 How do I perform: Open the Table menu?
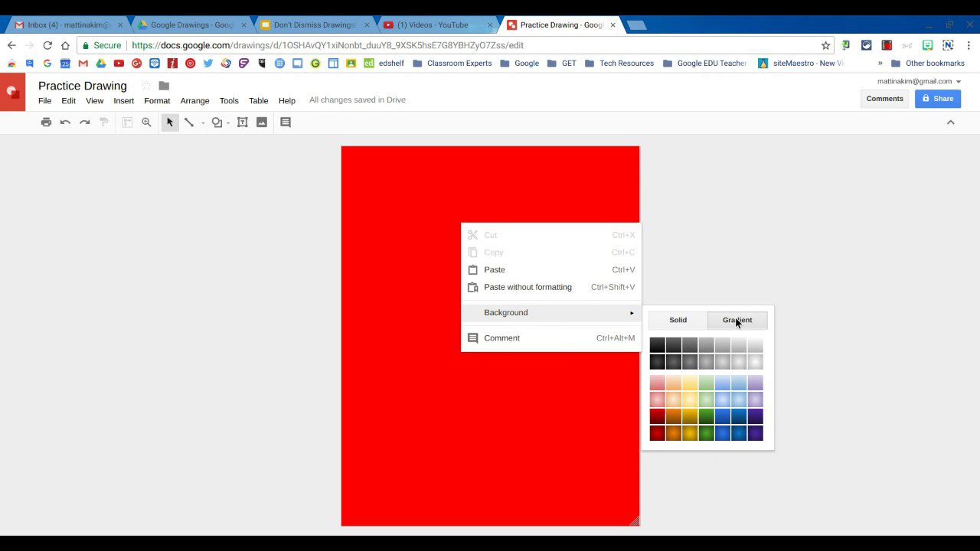(x=259, y=100)
